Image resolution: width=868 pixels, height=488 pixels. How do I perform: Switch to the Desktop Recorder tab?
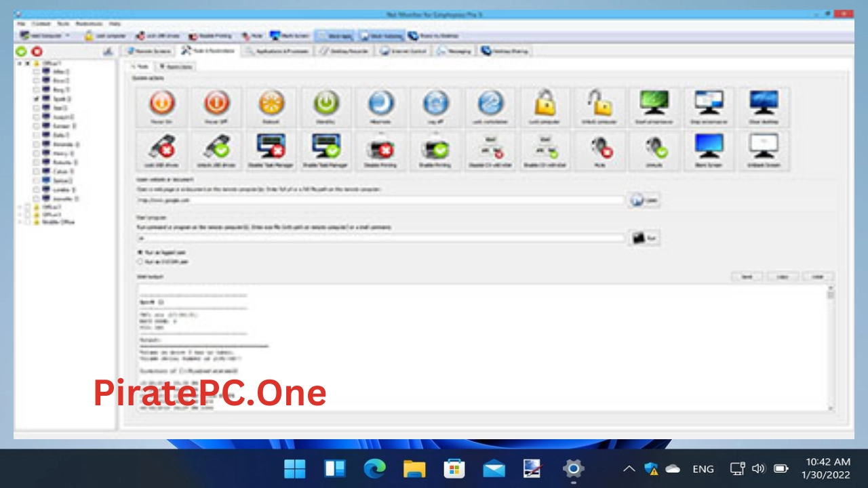(x=344, y=51)
